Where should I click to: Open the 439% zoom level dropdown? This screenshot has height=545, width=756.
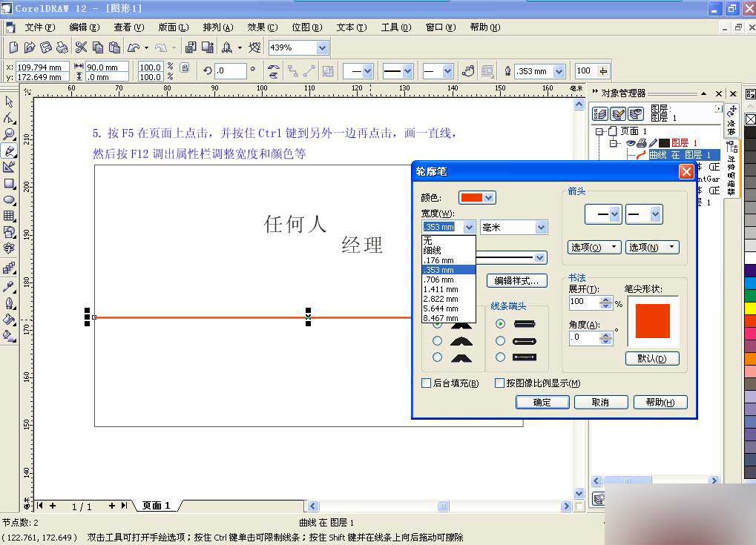point(323,47)
